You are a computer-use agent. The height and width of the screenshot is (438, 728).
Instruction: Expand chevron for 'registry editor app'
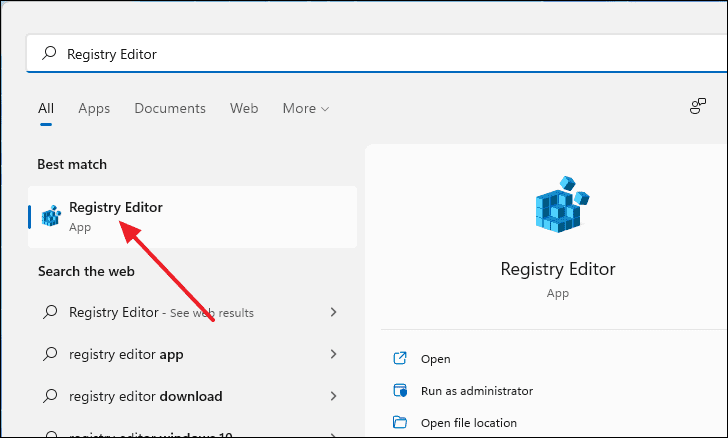[333, 354]
